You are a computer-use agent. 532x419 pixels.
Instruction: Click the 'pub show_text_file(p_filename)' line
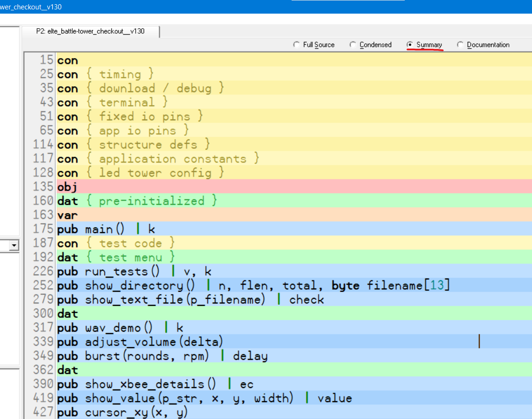pyautogui.click(x=294, y=300)
